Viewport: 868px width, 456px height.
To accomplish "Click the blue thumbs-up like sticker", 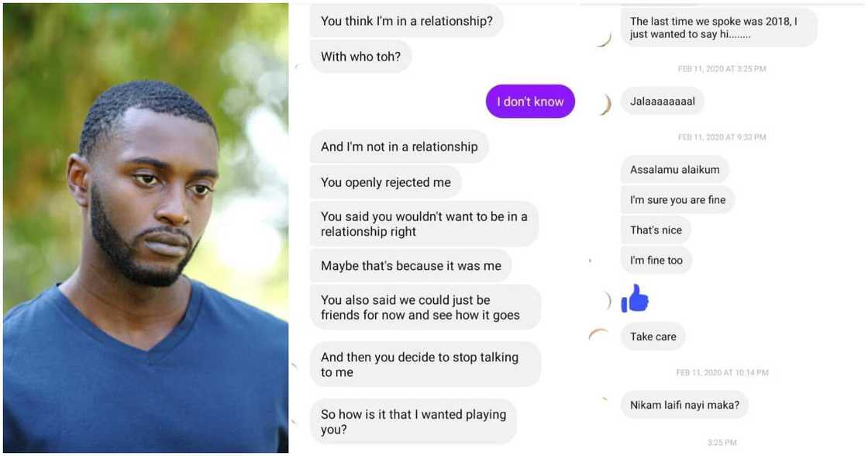I will coord(635,299).
